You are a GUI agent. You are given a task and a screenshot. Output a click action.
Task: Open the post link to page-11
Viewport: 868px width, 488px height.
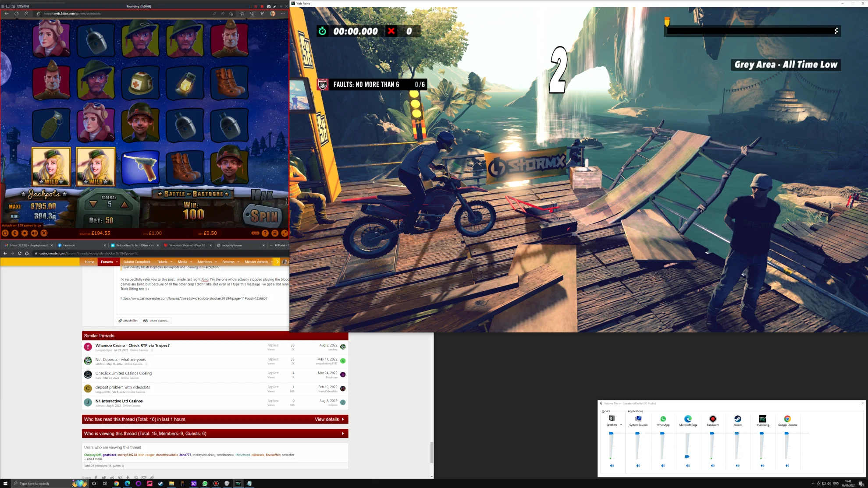194,298
